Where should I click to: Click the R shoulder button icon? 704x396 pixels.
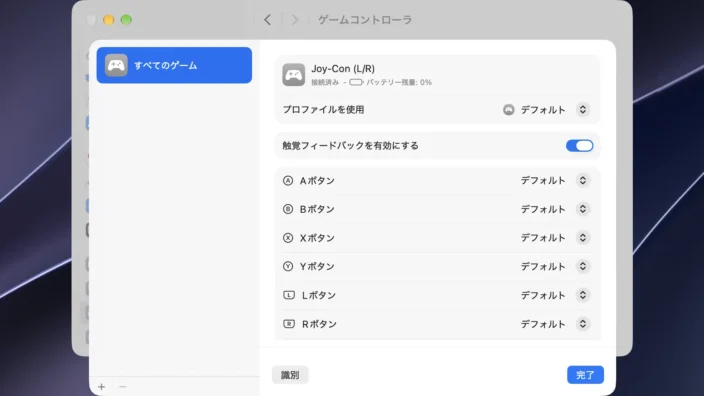pos(289,324)
